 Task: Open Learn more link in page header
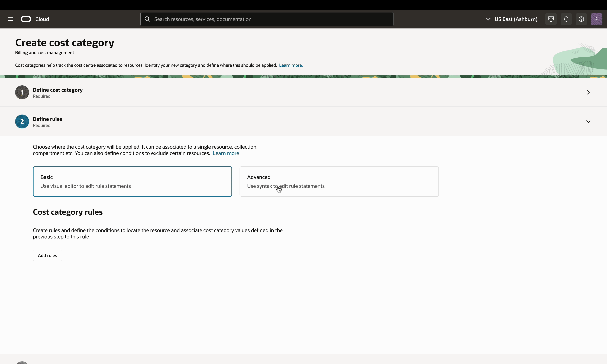291,65
